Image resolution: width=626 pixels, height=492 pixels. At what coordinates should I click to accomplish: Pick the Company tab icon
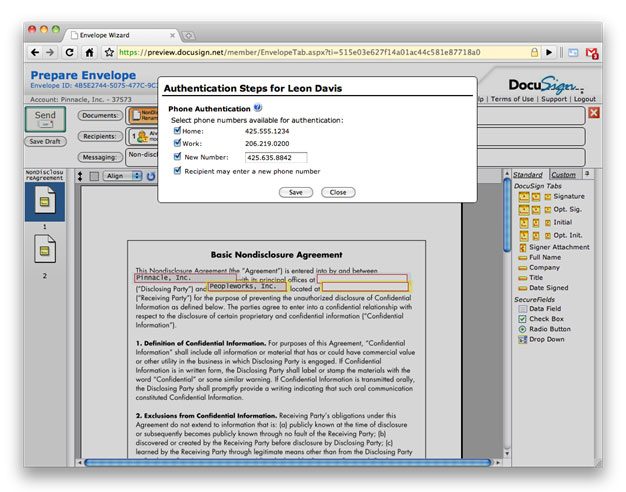click(x=523, y=268)
